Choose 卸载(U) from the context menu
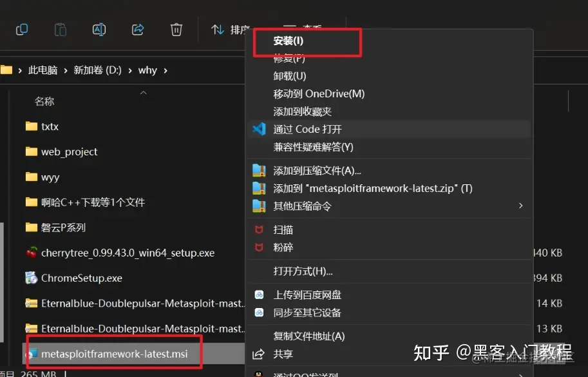Screen dimensions: 588x377 pos(290,76)
